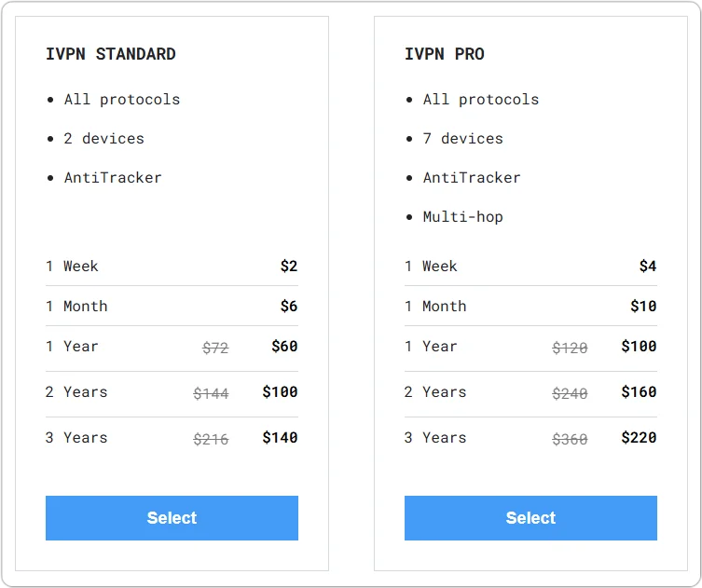Pick the 1 Year $100 Pro price

pyautogui.click(x=639, y=347)
